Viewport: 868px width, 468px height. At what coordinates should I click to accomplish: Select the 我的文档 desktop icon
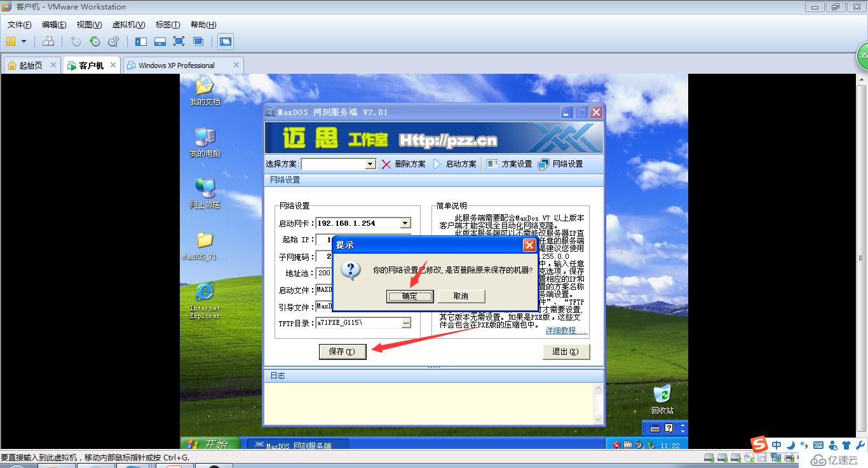205,91
